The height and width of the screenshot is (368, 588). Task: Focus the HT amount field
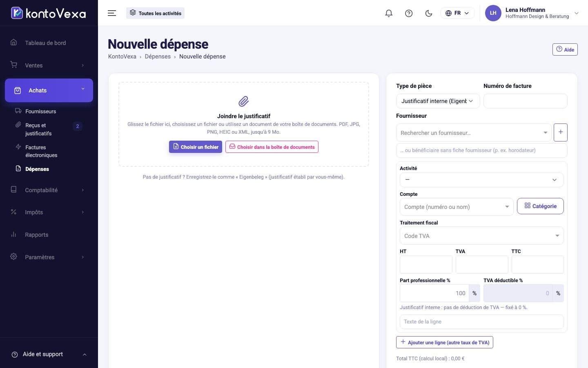(426, 265)
